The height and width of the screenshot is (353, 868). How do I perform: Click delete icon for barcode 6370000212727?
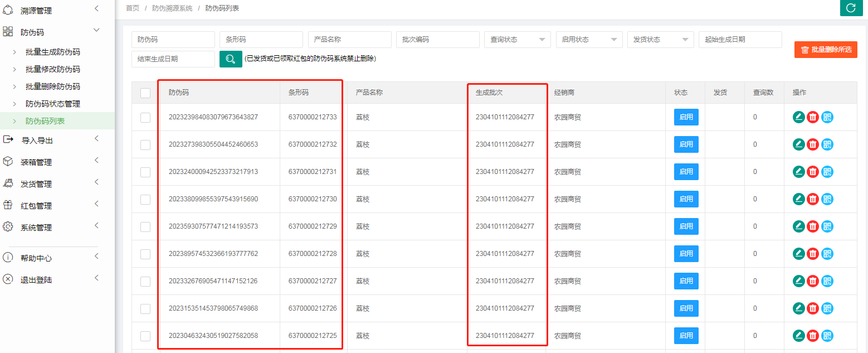pyautogui.click(x=813, y=281)
